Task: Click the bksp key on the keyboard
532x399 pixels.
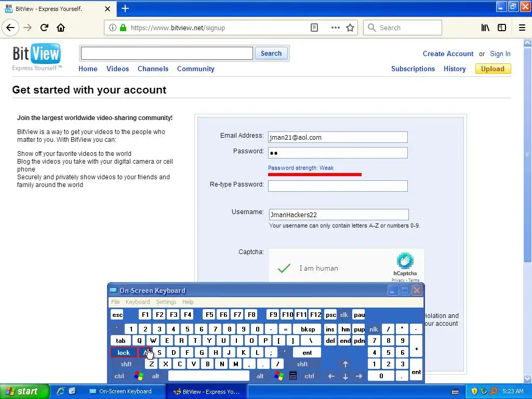Action: 308,329
